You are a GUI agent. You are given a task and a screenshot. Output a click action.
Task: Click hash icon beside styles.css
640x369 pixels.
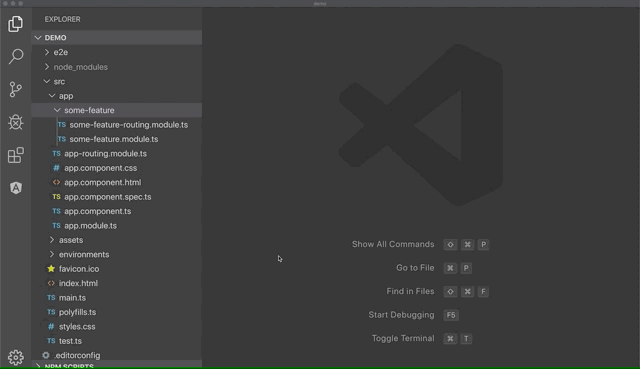51,326
